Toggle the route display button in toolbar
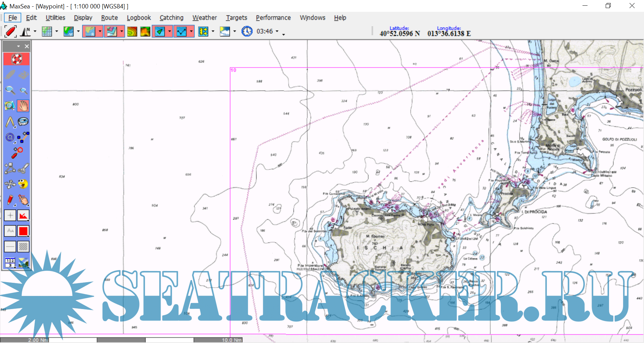 181,32
